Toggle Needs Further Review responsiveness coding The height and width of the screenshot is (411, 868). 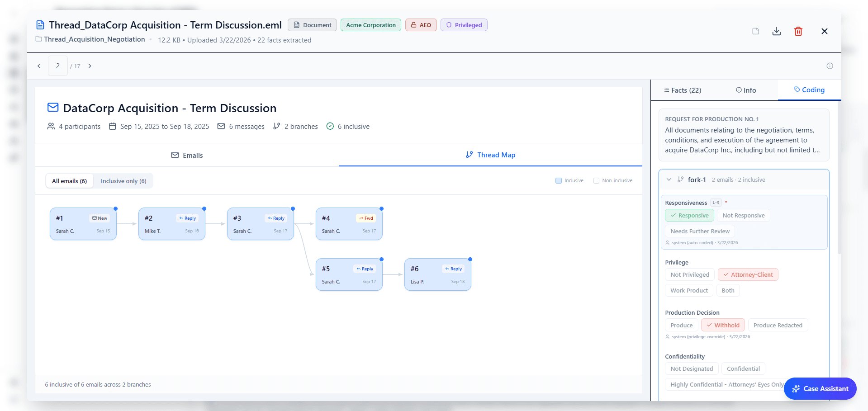coord(699,231)
